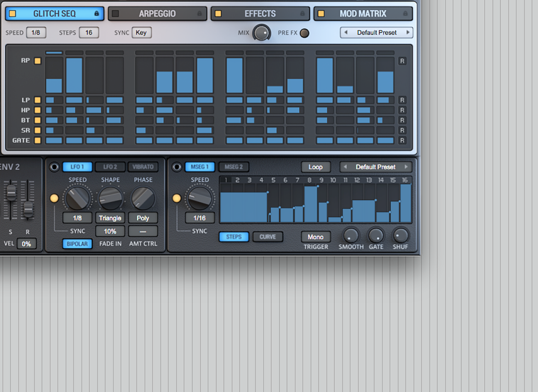Click the R randomize button for LP row
Viewport: 538px width, 392px height.
tap(402, 100)
